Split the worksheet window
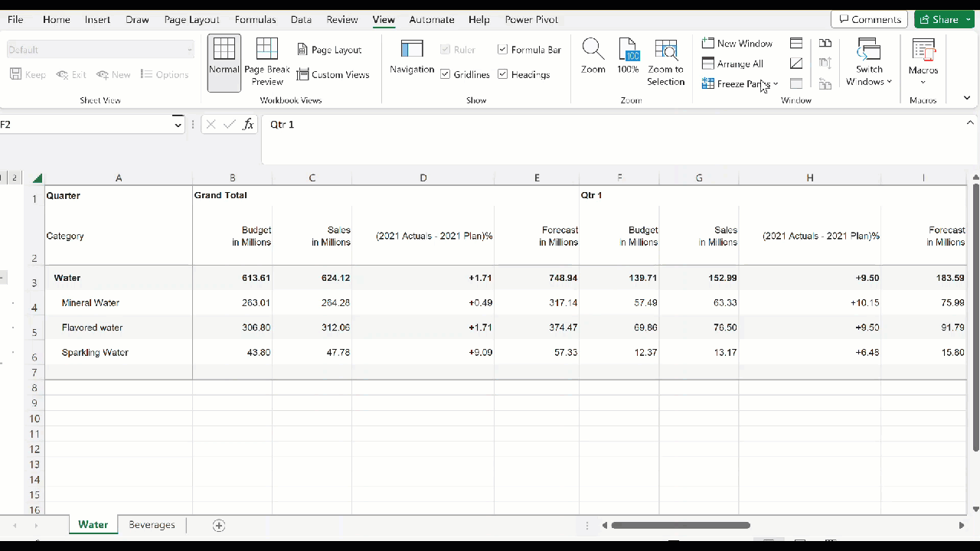This screenshot has height=551, width=980. (795, 44)
